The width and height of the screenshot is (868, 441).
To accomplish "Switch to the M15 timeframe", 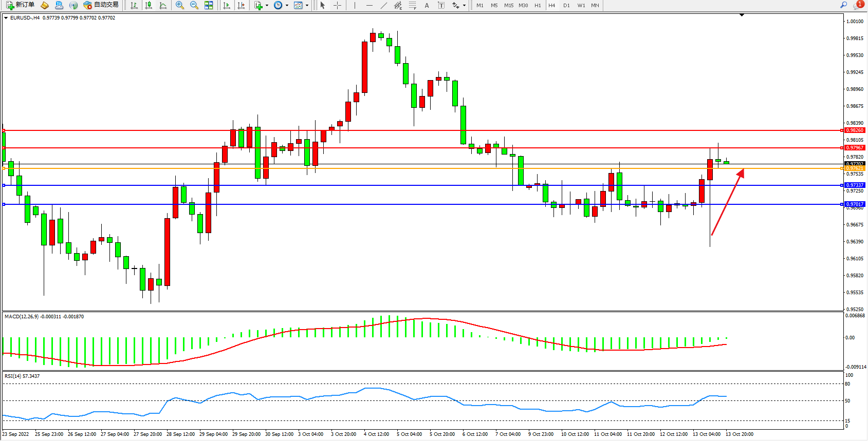I will pyautogui.click(x=509, y=5).
